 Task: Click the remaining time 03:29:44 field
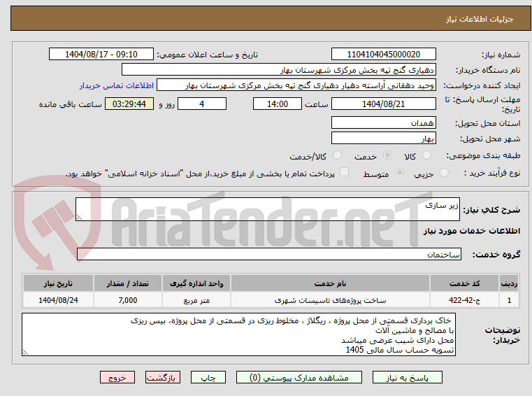click(x=129, y=104)
